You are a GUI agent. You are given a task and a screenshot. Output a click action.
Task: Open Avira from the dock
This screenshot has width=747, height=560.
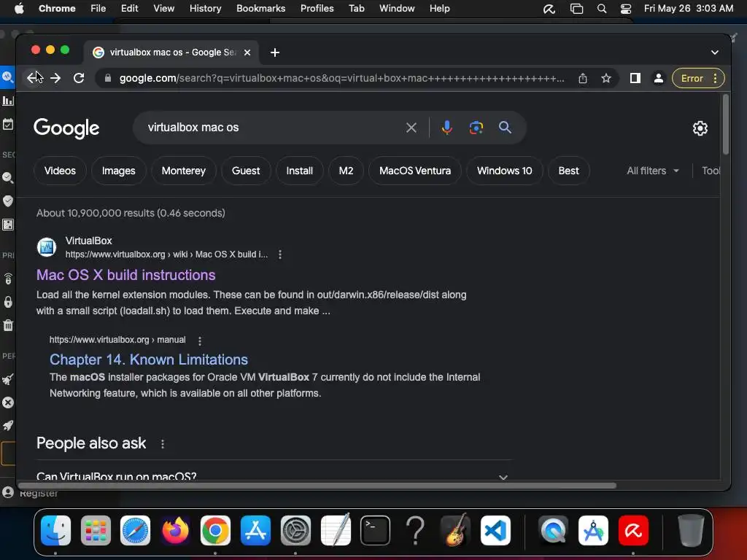tap(633, 531)
